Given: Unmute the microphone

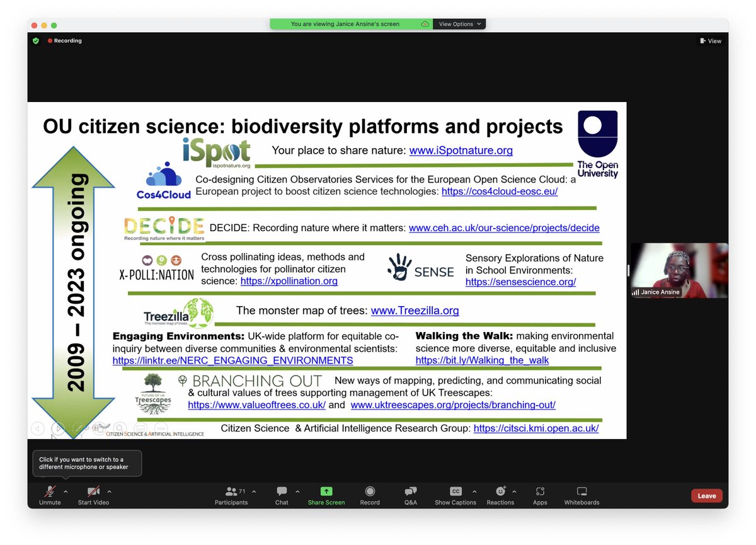Looking at the screenshot, I should pyautogui.click(x=49, y=495).
